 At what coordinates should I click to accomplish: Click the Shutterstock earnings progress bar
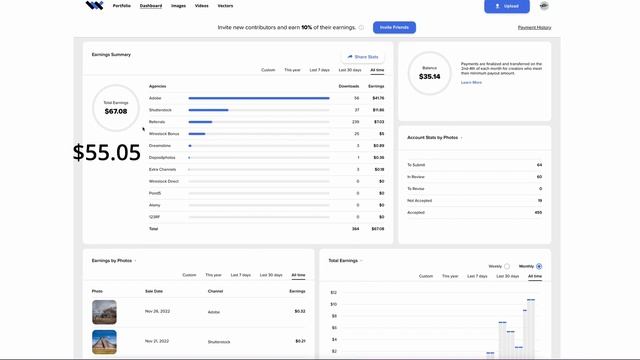[259, 110]
